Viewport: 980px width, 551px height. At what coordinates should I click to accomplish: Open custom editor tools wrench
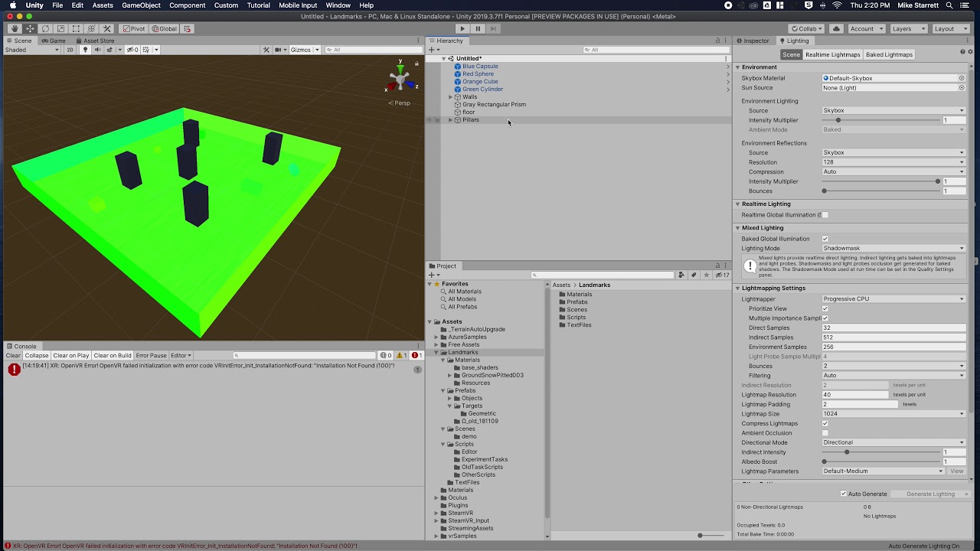click(x=106, y=29)
